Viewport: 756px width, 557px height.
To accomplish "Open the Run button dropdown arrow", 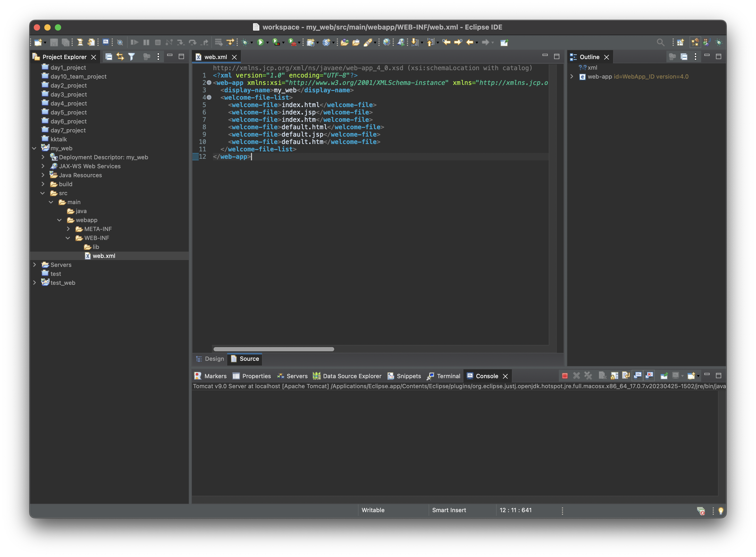I will pos(268,43).
